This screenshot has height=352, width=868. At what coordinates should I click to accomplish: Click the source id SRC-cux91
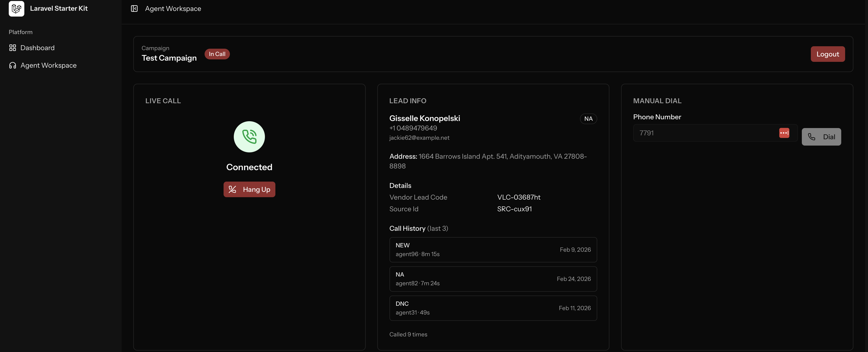[514, 209]
